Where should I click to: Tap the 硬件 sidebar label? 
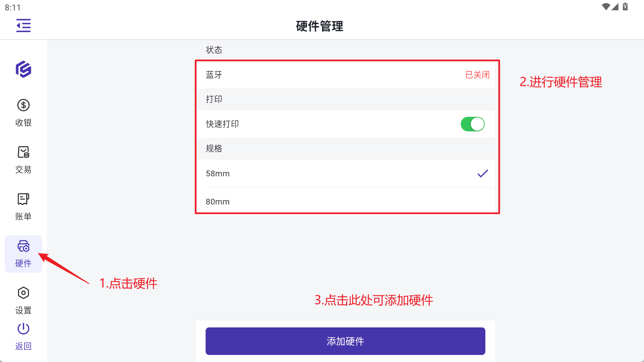tap(23, 263)
